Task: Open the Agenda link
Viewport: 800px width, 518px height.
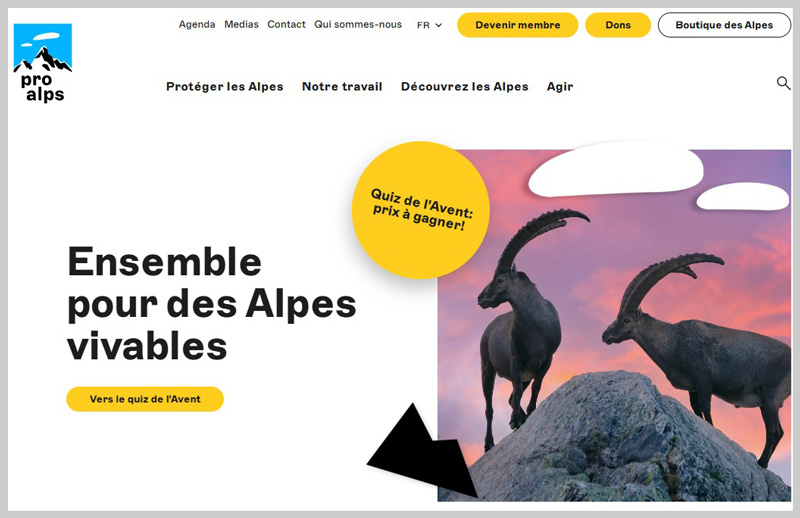Action: click(197, 24)
